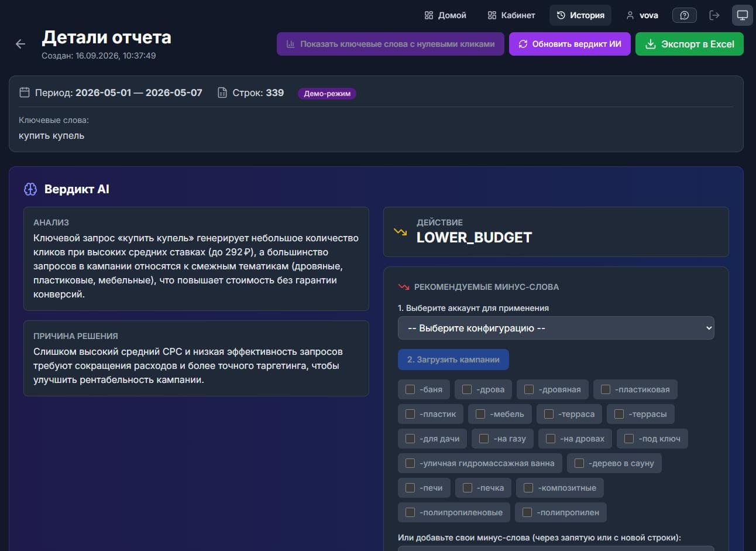Enable the -под ключ checkbox
The width and height of the screenshot is (756, 551).
pyautogui.click(x=629, y=439)
